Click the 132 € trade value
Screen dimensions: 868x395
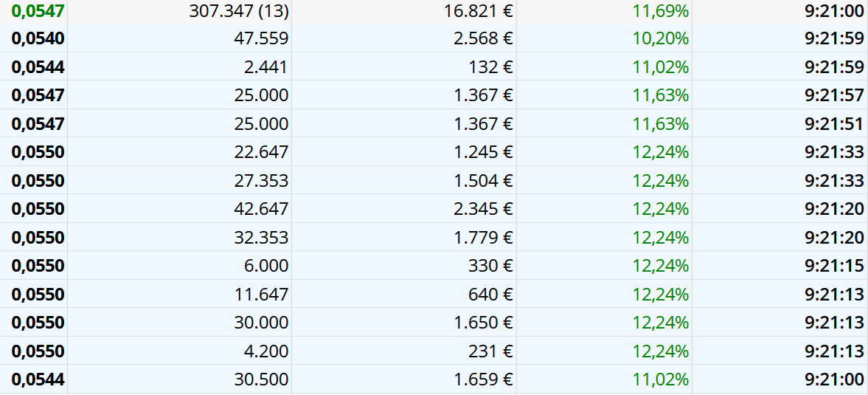tap(491, 67)
